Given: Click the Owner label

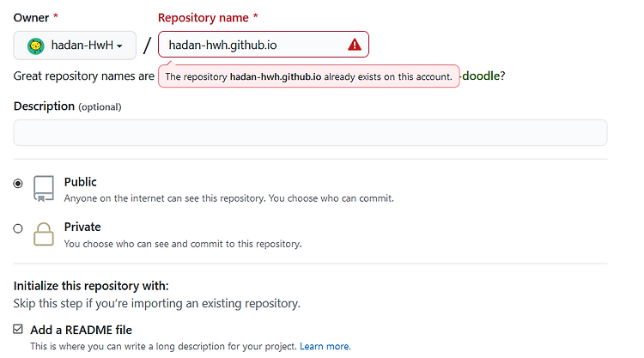Looking at the screenshot, I should point(31,18).
